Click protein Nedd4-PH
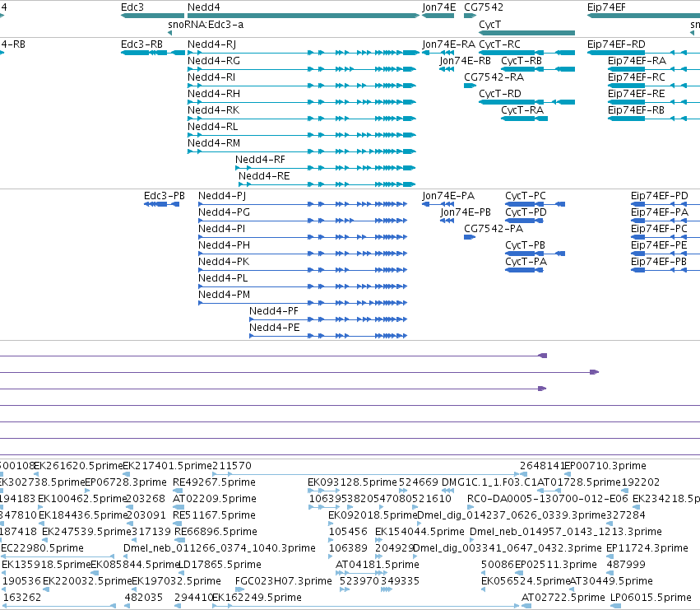 [224, 245]
